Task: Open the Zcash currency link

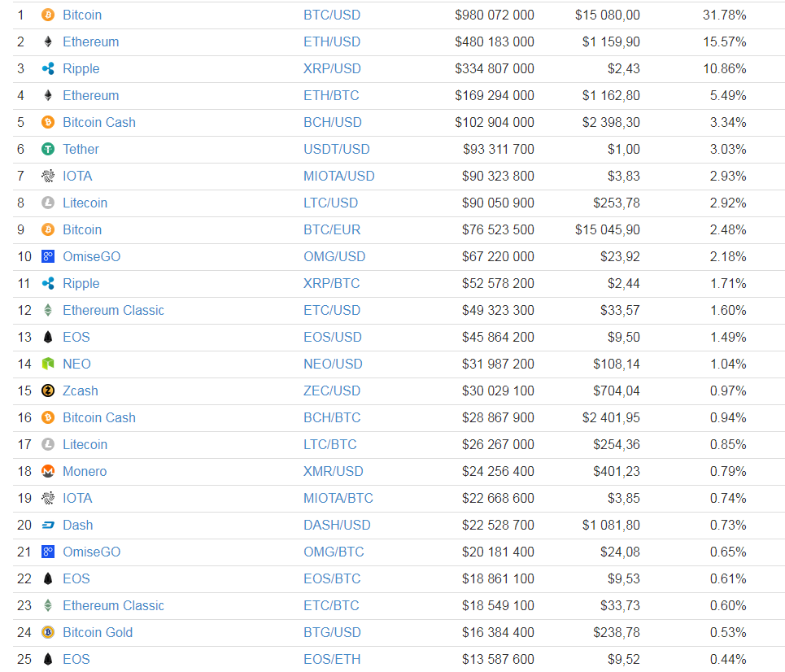Action: (x=80, y=391)
